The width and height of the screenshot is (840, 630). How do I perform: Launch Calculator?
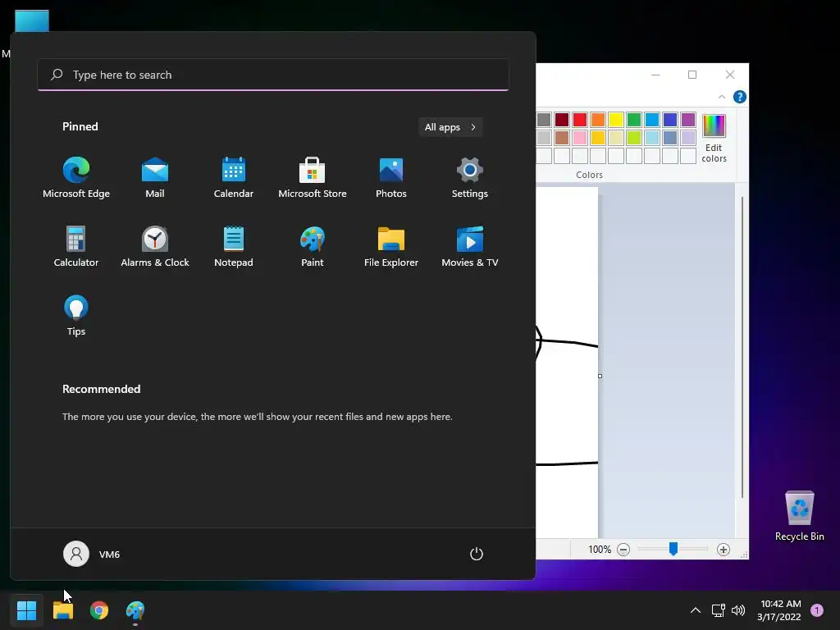(76, 246)
